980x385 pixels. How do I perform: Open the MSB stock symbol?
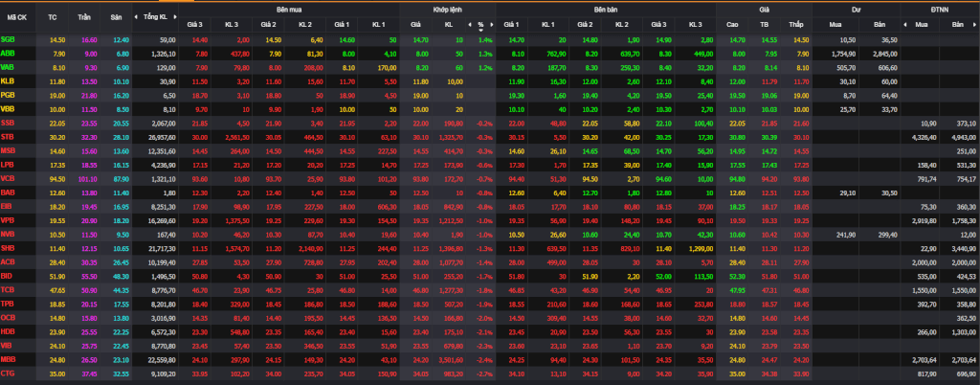pos(9,151)
